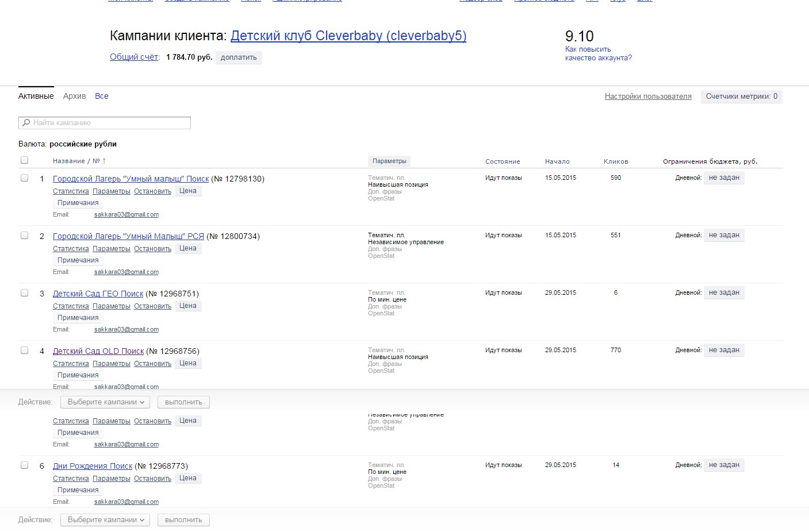Switch to the Все tab
The width and height of the screenshot is (809, 532).
[102, 96]
